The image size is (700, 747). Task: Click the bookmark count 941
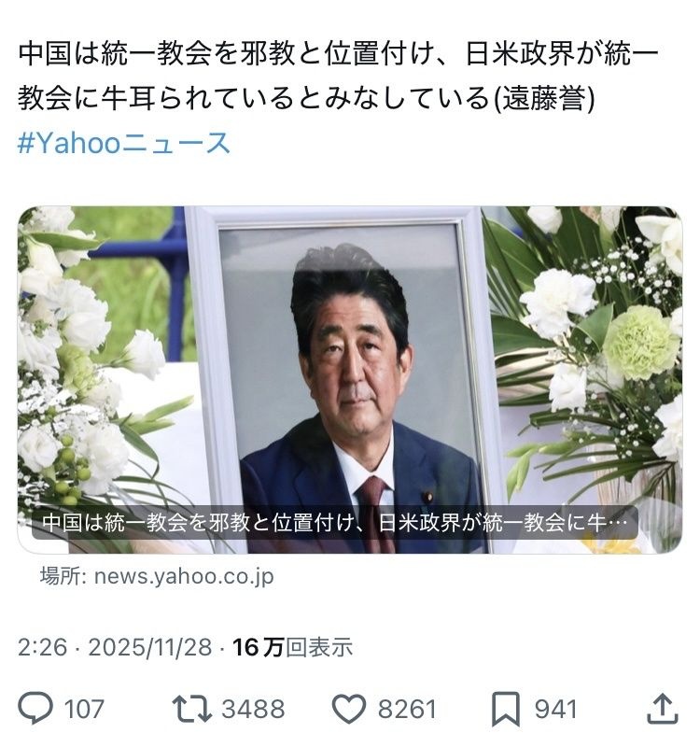[x=555, y=709]
